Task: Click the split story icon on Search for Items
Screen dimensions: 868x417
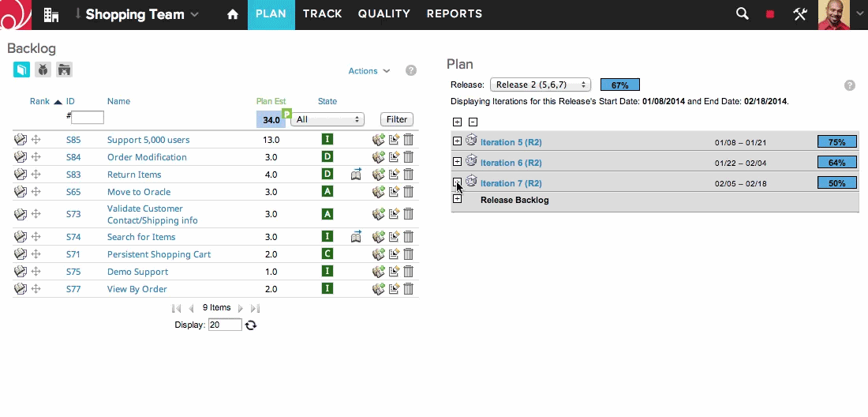Action: tap(356, 236)
